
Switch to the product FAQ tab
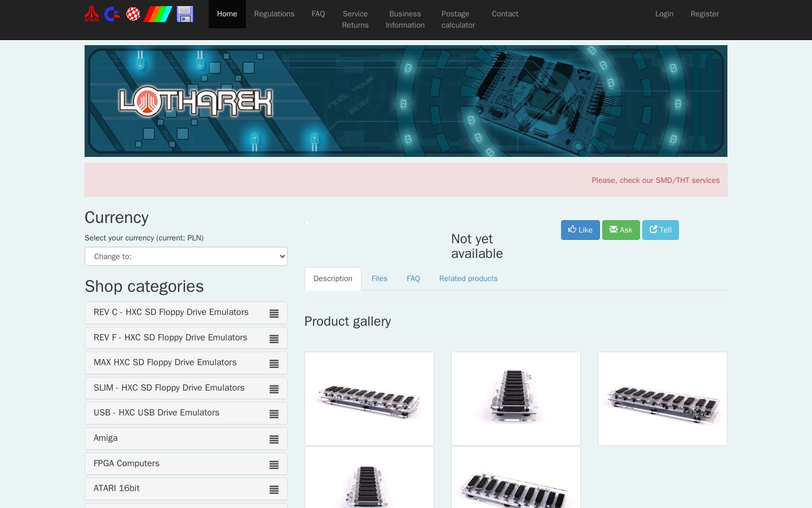(x=413, y=279)
